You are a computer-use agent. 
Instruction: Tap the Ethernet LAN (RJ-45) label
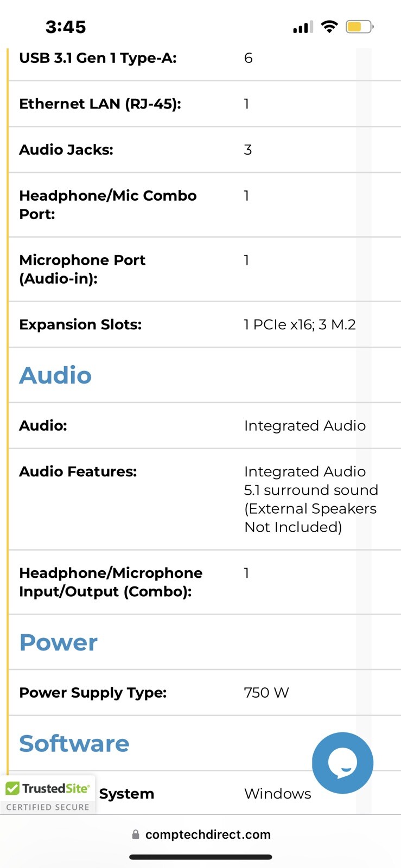(x=100, y=104)
